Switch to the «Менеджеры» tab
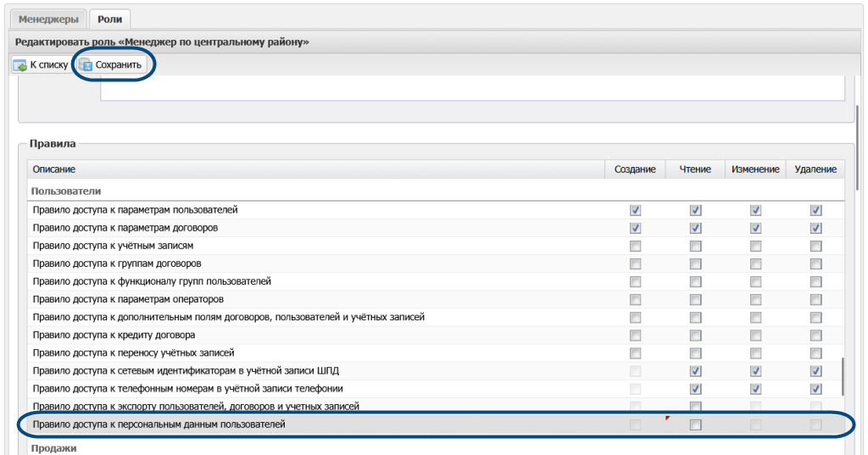This screenshot has width=868, height=455. tap(49, 19)
